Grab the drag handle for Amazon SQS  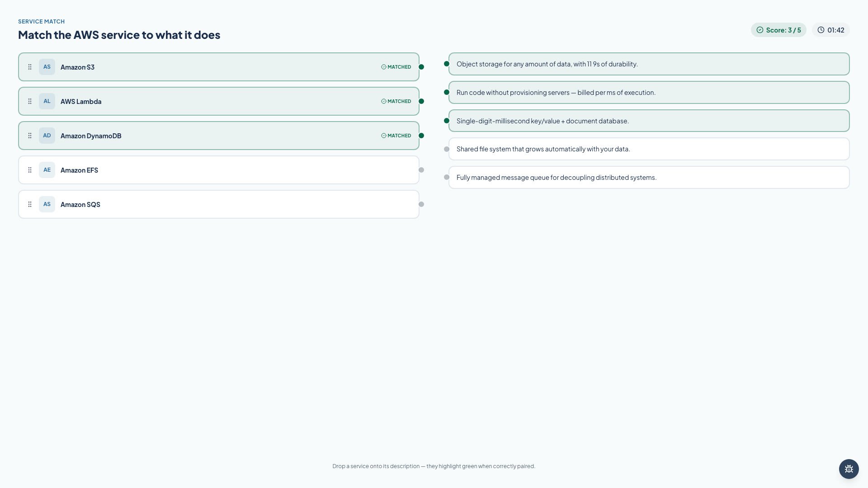coord(30,204)
